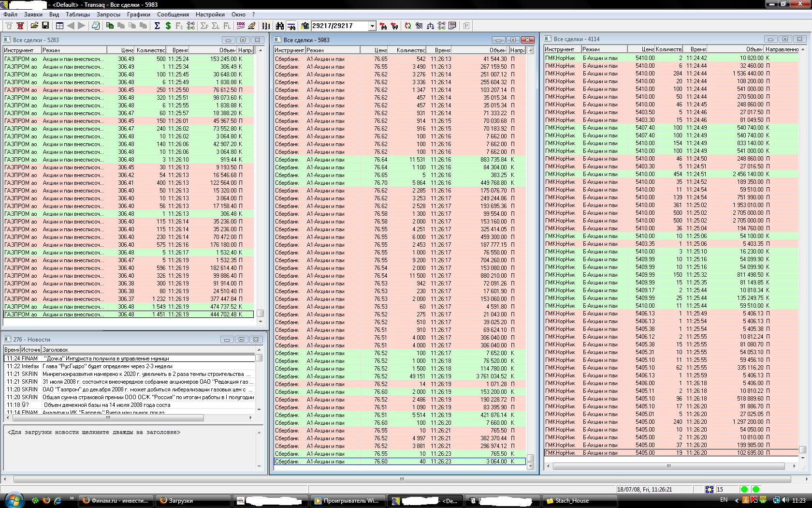Screen dimensions: 812x508
Task: Click the sun icon in status bar
Action: point(709,489)
